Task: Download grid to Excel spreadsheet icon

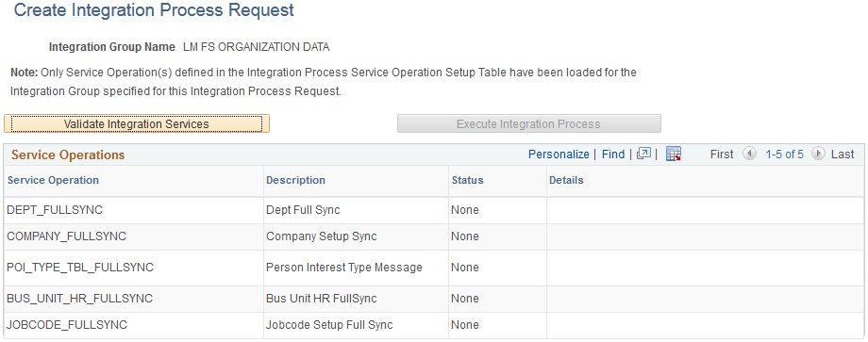Action: tap(673, 155)
